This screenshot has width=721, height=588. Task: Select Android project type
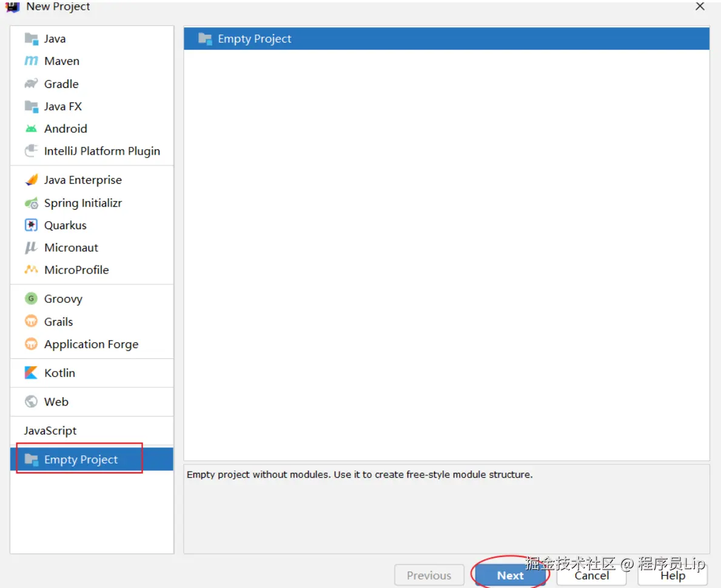(x=65, y=129)
